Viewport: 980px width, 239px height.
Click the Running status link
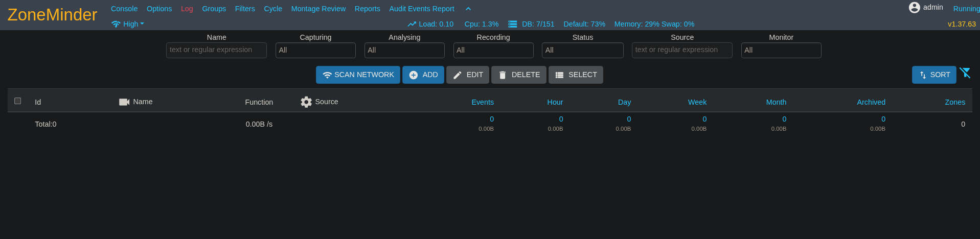point(966,9)
